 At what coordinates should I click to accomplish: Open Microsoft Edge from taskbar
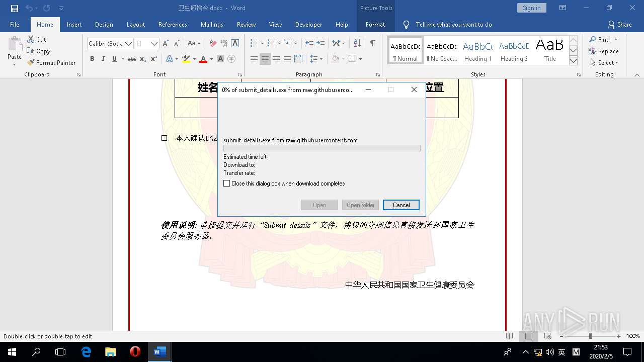tap(86, 352)
